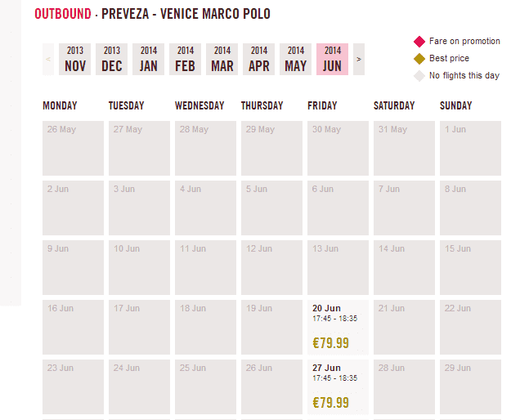The image size is (520, 420).
Task: Click the 28 Jun Saturday cell
Action: [x=404, y=386]
